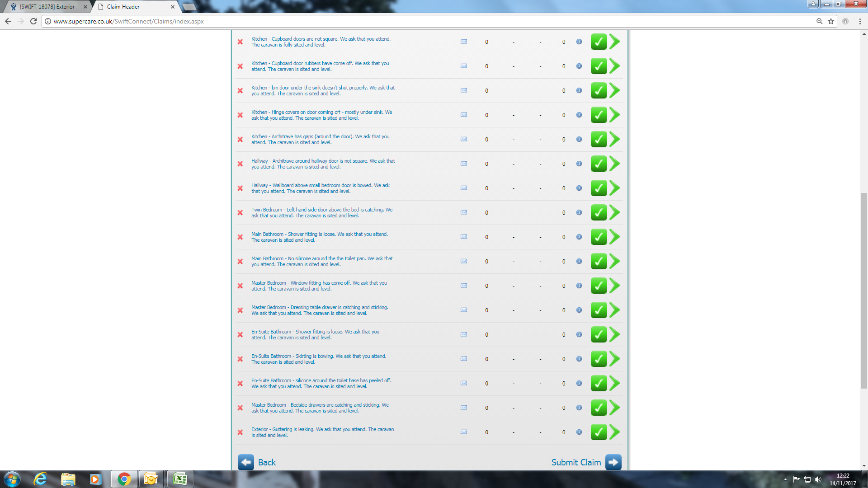Delete the Hallway Wallboard bowed claim row
868x488 pixels.
[x=240, y=188]
